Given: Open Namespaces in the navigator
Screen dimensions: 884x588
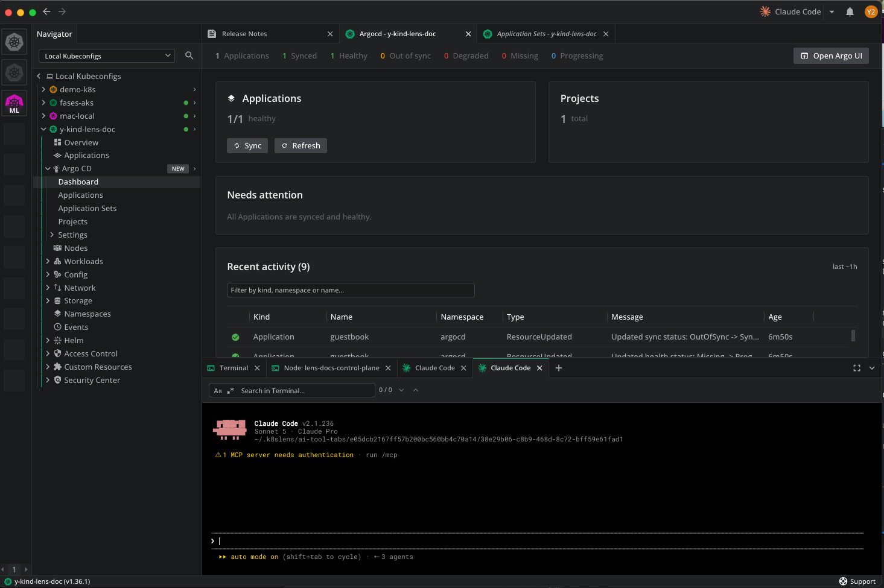Looking at the screenshot, I should pos(87,314).
